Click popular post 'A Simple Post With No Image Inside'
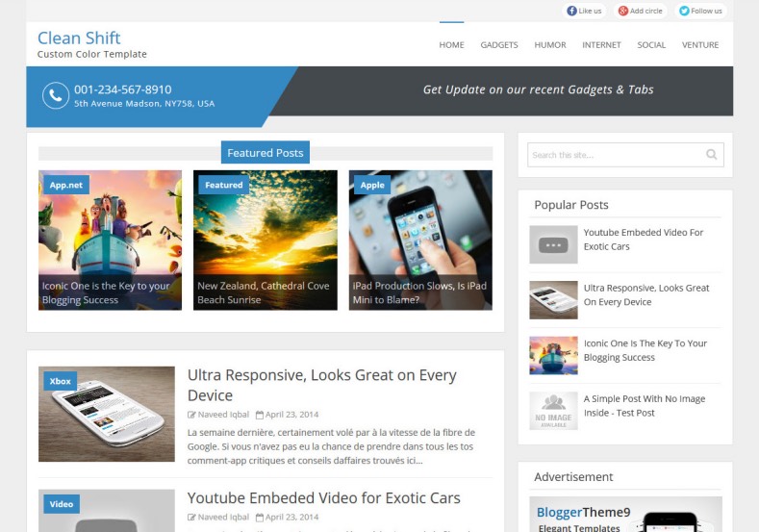Image resolution: width=759 pixels, height=532 pixels. point(645,406)
